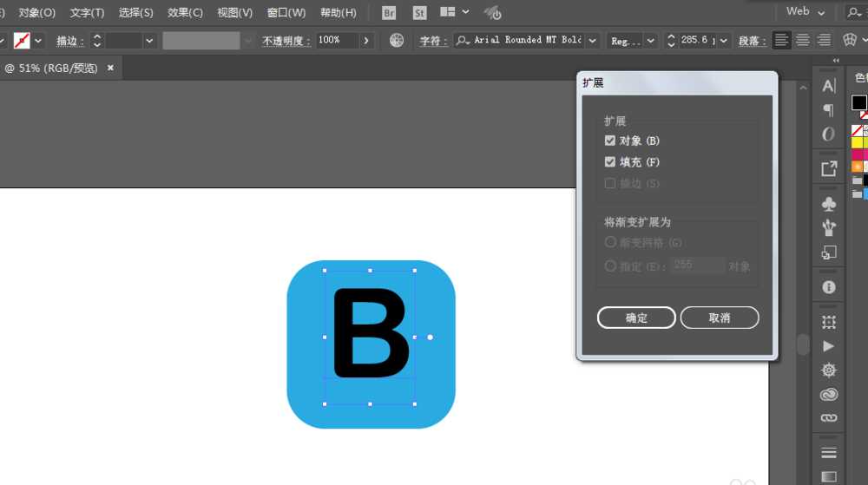The width and height of the screenshot is (868, 485).
Task: Click the envelope warp icon
Action: pos(849,40)
